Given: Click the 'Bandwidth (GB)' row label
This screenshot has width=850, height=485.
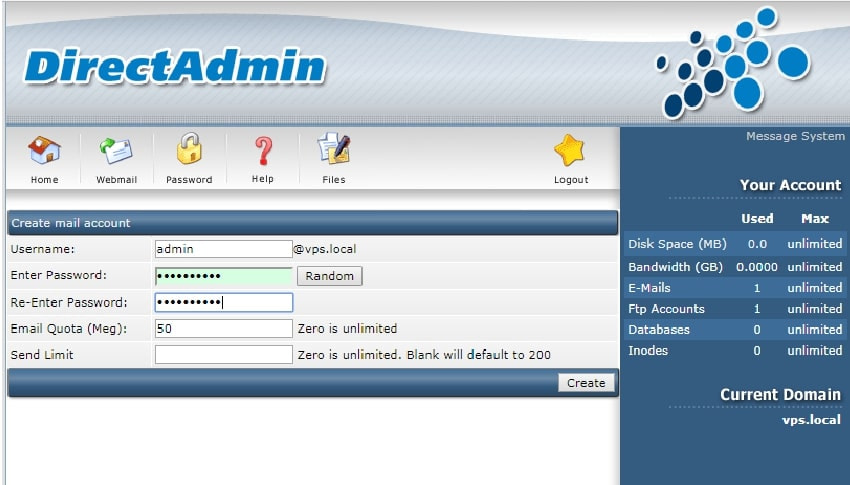Looking at the screenshot, I should point(675,267).
